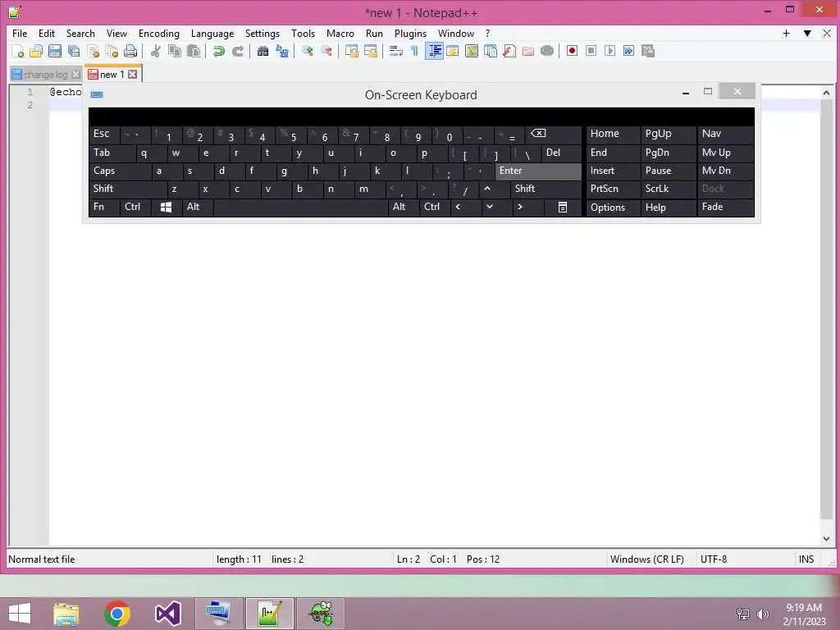The height and width of the screenshot is (630, 840).
Task: Print the document with printer icon
Action: click(130, 51)
